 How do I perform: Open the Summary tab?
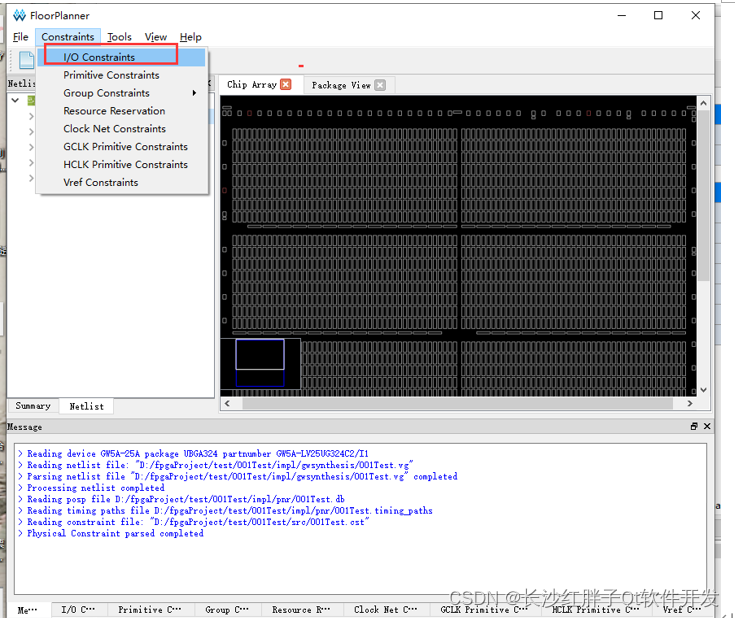pyautogui.click(x=33, y=406)
